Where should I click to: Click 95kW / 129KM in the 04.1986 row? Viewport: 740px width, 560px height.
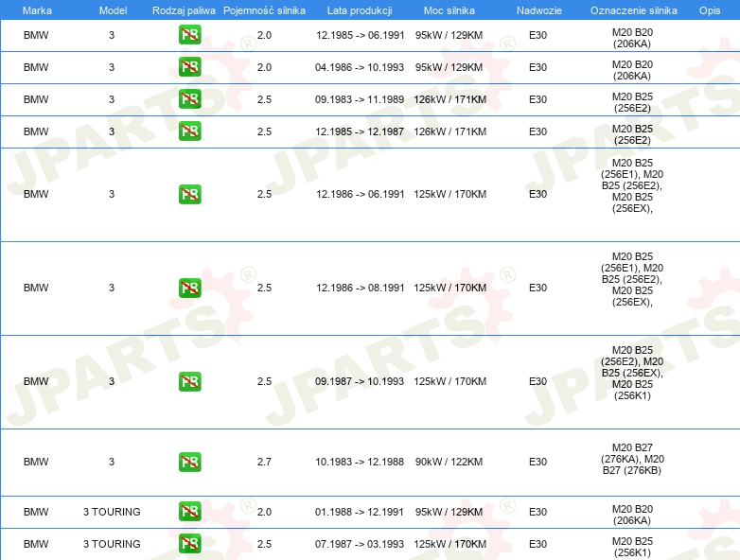click(x=449, y=67)
